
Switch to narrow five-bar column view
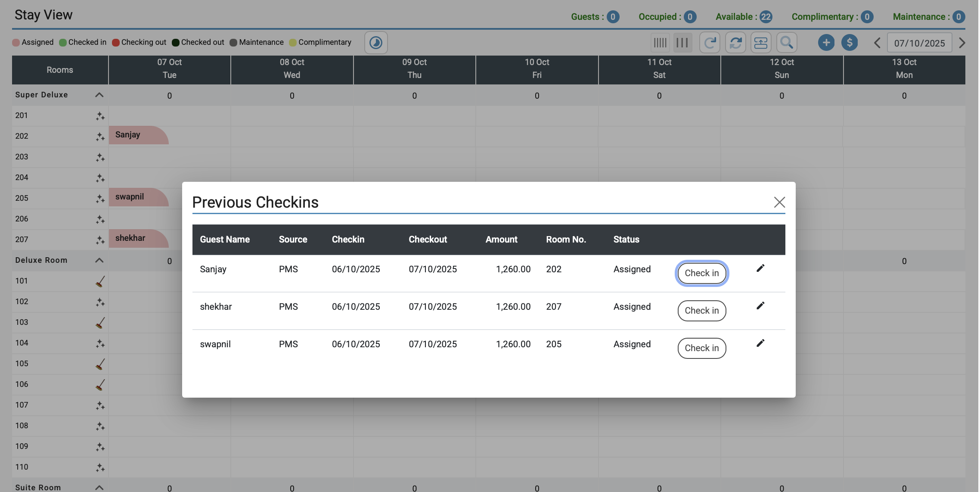click(x=660, y=43)
